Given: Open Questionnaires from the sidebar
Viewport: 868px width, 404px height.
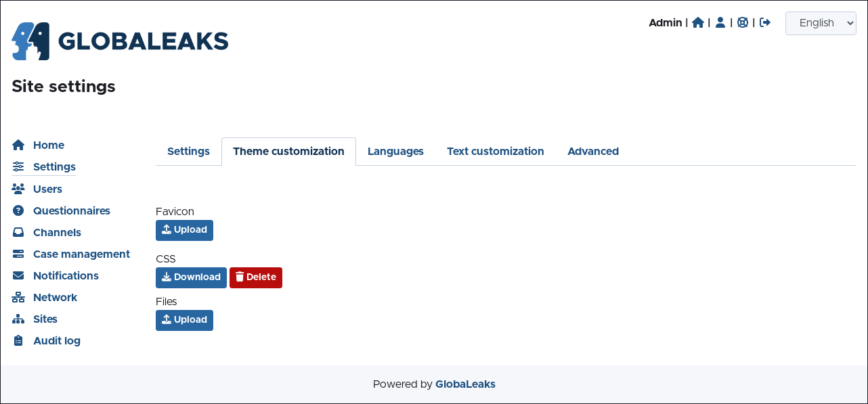Looking at the screenshot, I should tap(71, 210).
